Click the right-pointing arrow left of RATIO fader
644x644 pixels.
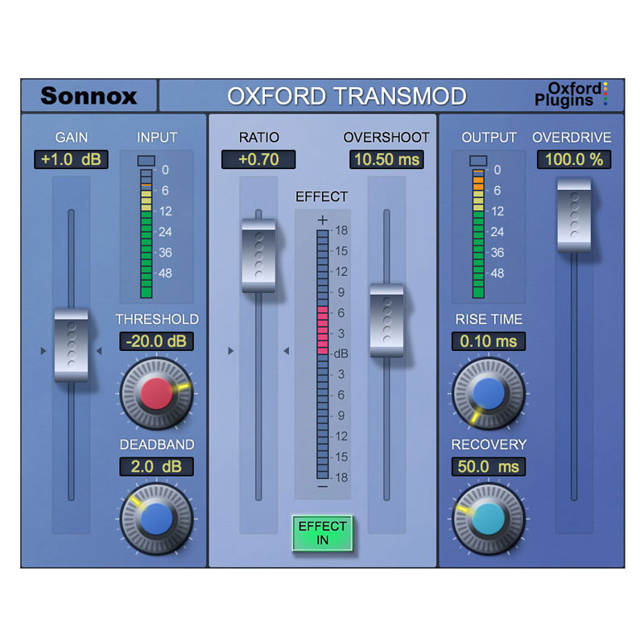click(x=231, y=351)
